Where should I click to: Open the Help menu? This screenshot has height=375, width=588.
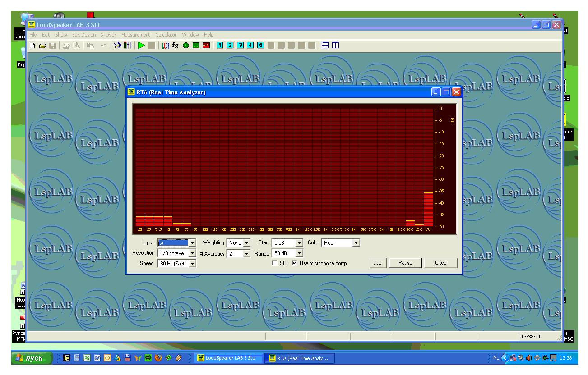pos(208,35)
